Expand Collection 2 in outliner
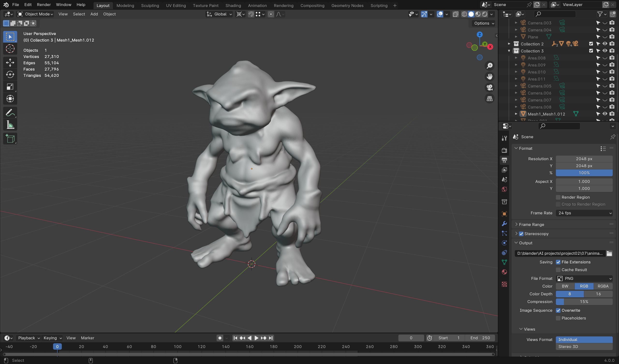 509,44
